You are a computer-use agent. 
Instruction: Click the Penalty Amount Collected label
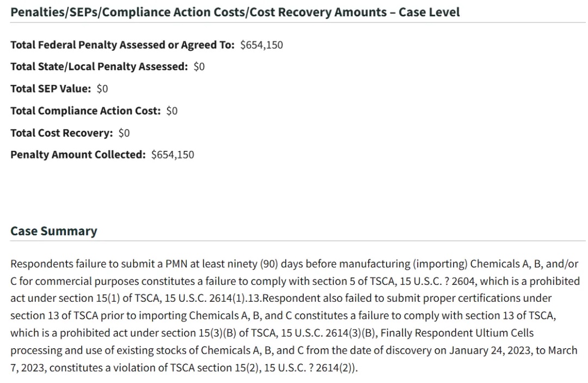(78, 155)
